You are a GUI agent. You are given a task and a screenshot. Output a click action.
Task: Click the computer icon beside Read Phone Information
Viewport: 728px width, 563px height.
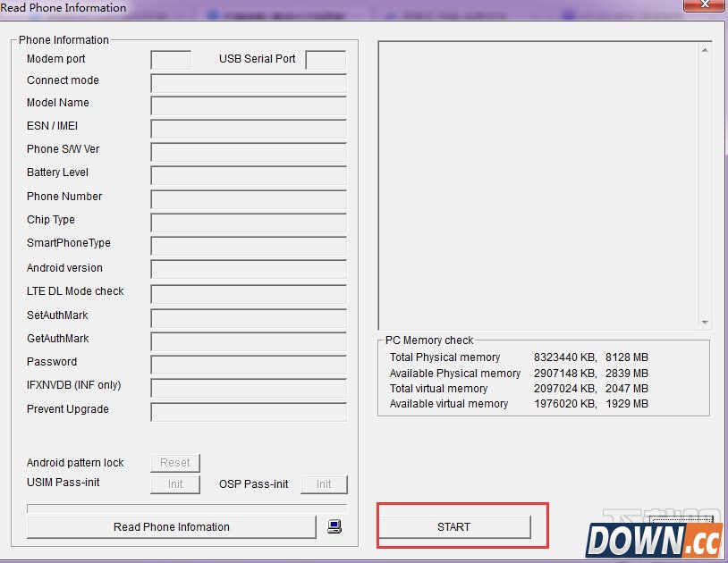click(x=334, y=526)
